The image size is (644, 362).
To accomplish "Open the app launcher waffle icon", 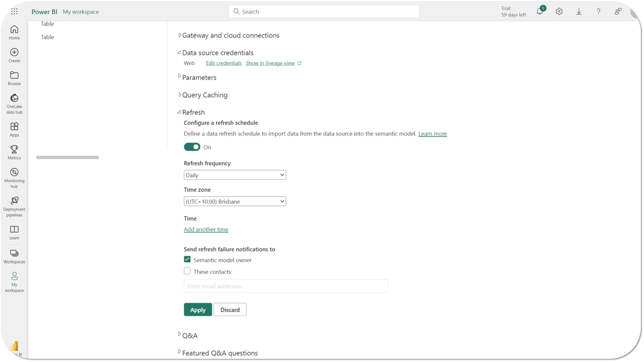I will [15, 12].
